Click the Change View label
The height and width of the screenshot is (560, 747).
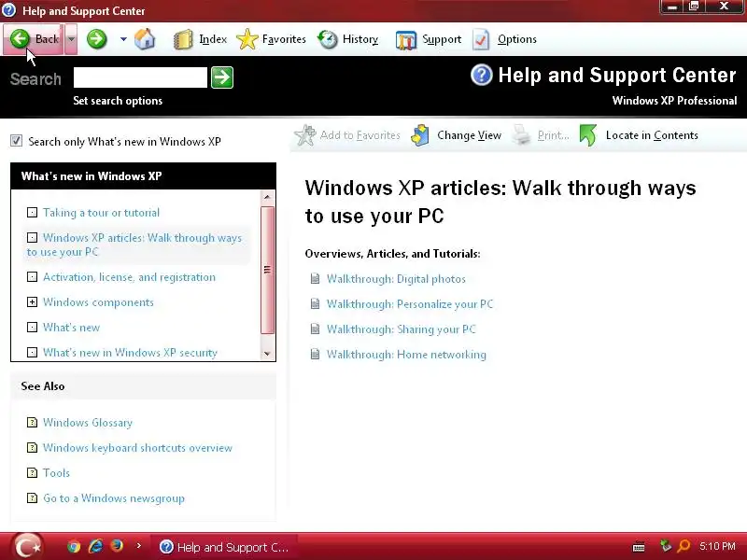coord(470,135)
